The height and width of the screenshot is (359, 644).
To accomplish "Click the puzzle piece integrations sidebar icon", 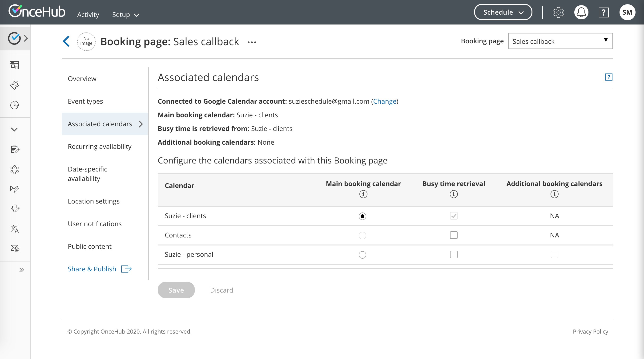I will 15,85.
